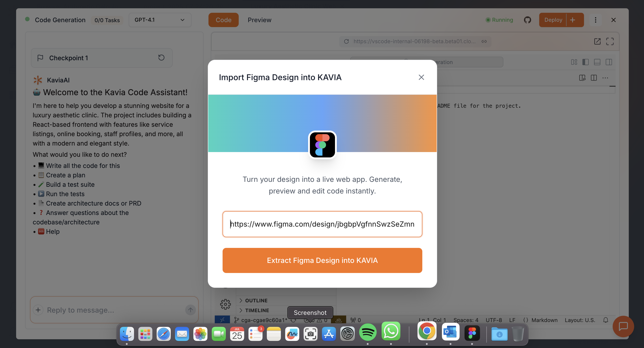644x348 pixels.
Task: Click the Figma URL input field
Action: point(322,224)
